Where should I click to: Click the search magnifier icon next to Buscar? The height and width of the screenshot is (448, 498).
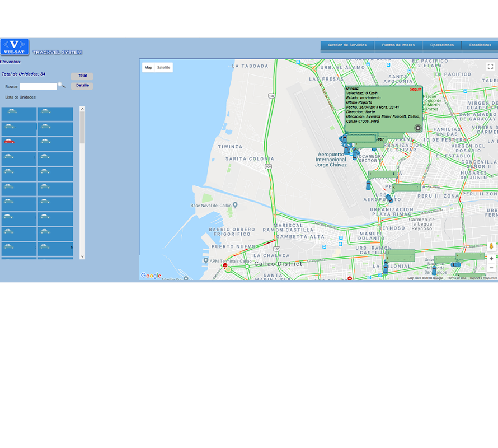62,85
